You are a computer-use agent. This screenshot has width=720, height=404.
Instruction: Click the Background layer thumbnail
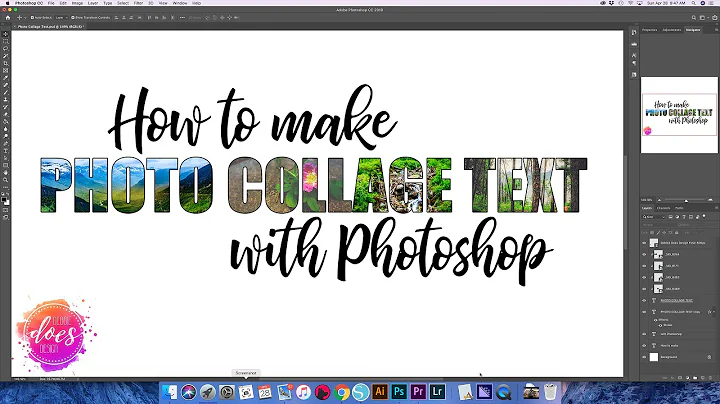click(654, 357)
